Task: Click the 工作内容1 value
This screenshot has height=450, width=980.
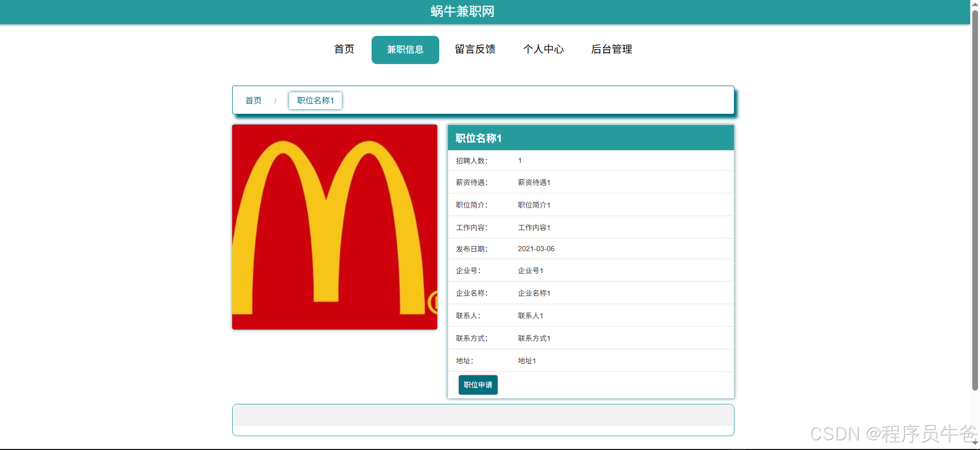Action: click(x=534, y=228)
